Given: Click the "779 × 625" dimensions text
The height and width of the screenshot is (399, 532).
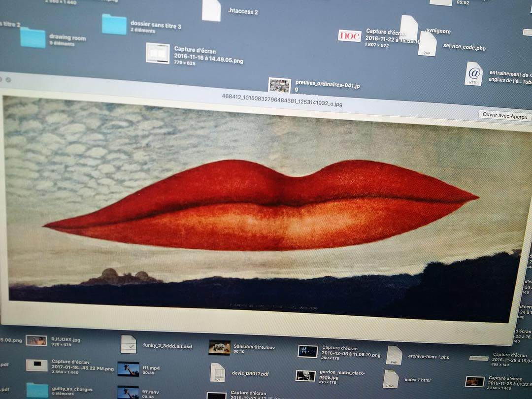Looking at the screenshot, I should tap(185, 63).
